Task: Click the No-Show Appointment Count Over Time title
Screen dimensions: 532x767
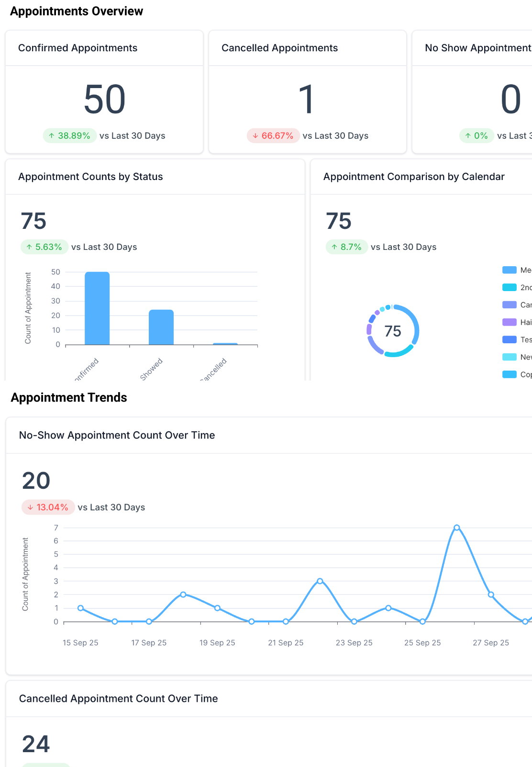Action: click(x=117, y=435)
